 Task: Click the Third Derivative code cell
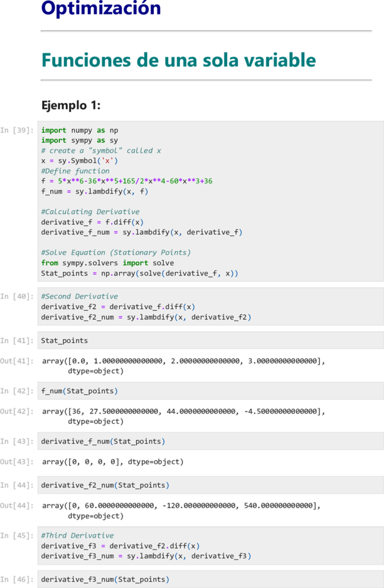tap(211, 546)
